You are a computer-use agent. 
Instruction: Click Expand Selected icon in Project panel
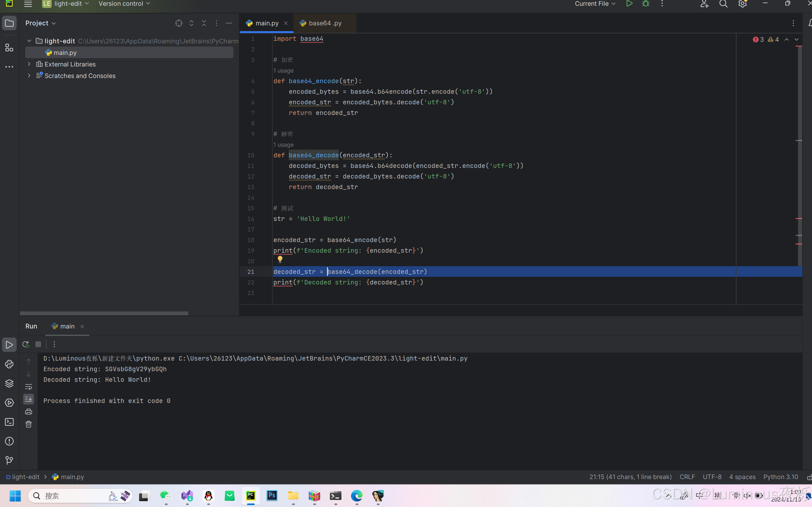click(x=191, y=23)
